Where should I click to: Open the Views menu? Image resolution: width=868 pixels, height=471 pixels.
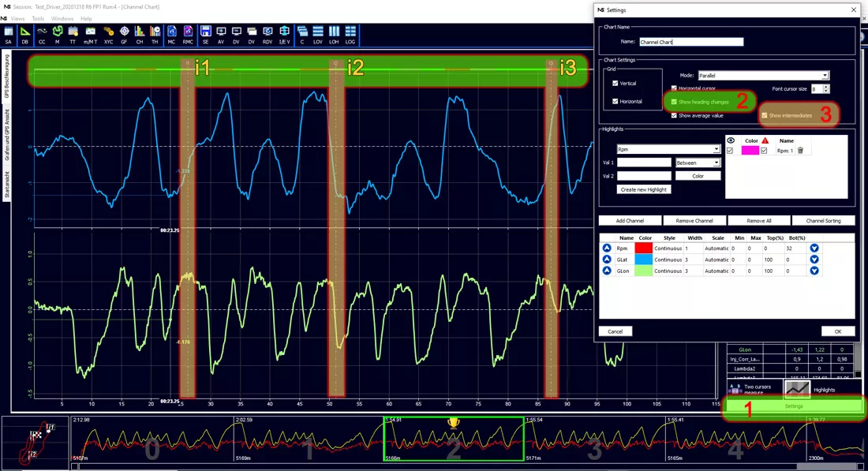(x=17, y=19)
